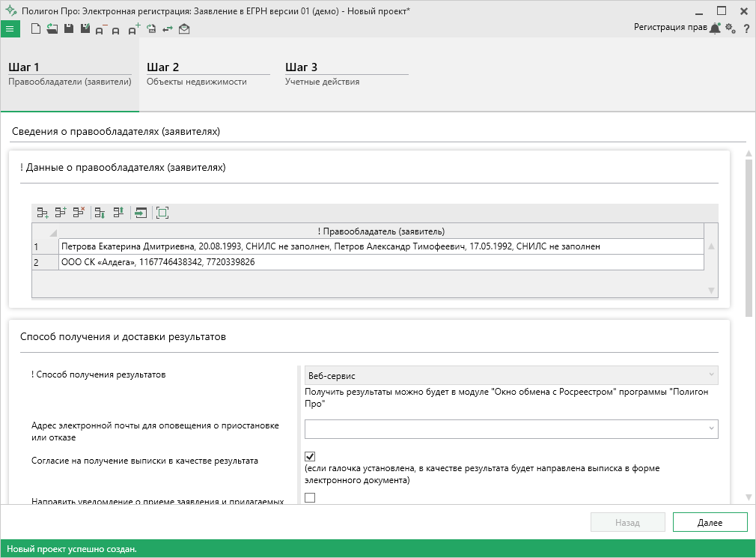The height and width of the screenshot is (558, 756).
Task: Open the notification email address dropdown
Action: point(710,428)
